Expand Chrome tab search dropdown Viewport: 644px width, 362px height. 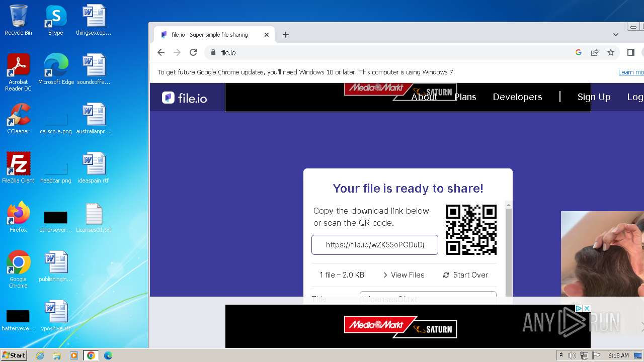coord(616,35)
